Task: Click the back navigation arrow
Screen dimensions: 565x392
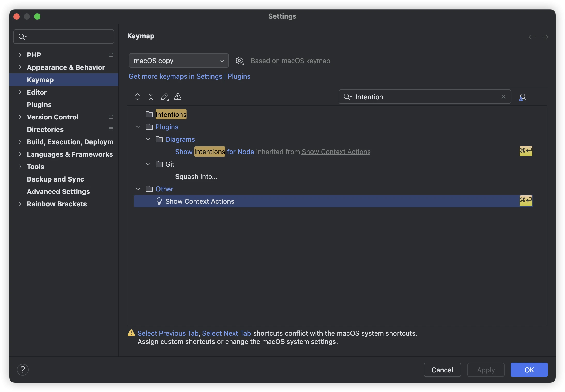Action: 532,37
